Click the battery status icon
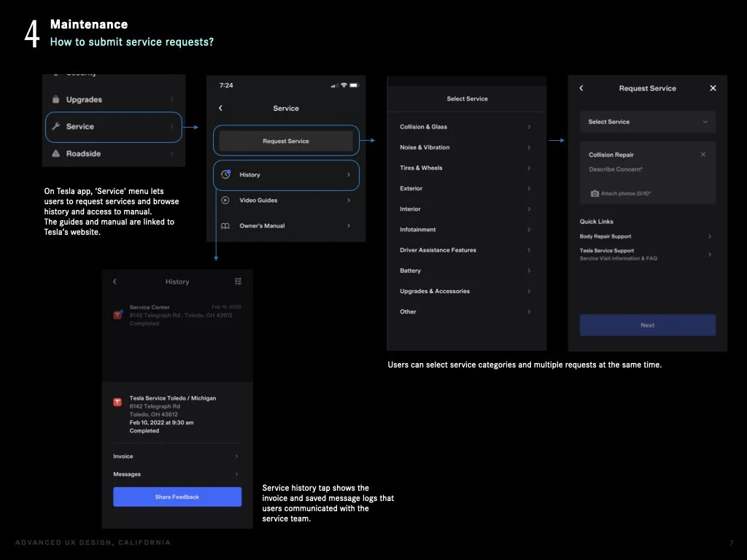 click(x=355, y=85)
